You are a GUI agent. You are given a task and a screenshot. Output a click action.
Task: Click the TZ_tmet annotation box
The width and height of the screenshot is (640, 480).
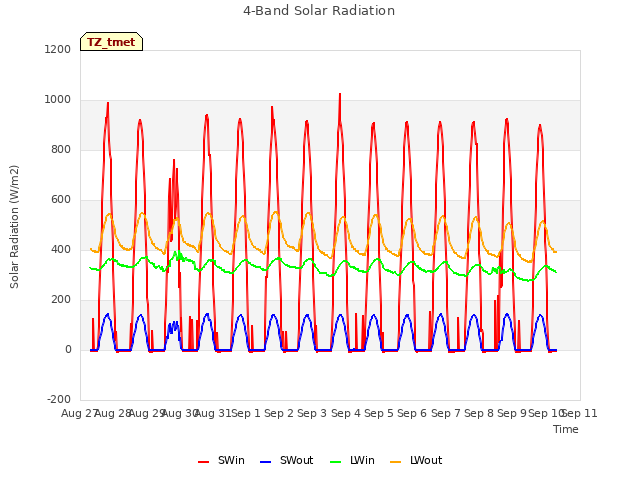(x=111, y=42)
